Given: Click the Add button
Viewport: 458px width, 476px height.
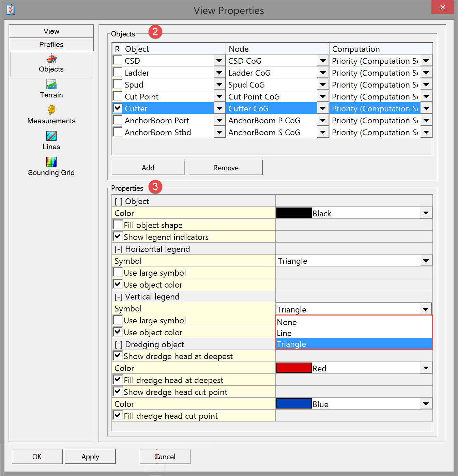Looking at the screenshot, I should point(148,168).
